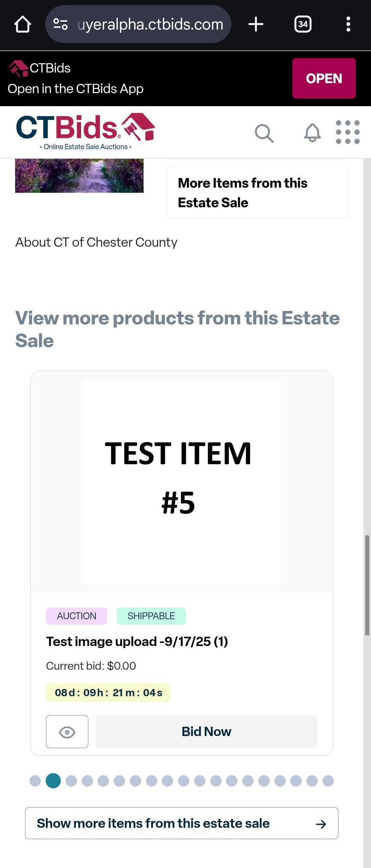The width and height of the screenshot is (371, 868).
Task: Select the third carousel dot
Action: [x=71, y=781]
